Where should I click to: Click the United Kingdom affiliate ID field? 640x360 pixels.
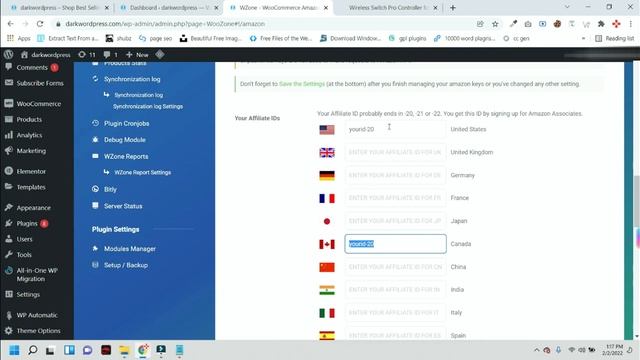pyautogui.click(x=395, y=152)
